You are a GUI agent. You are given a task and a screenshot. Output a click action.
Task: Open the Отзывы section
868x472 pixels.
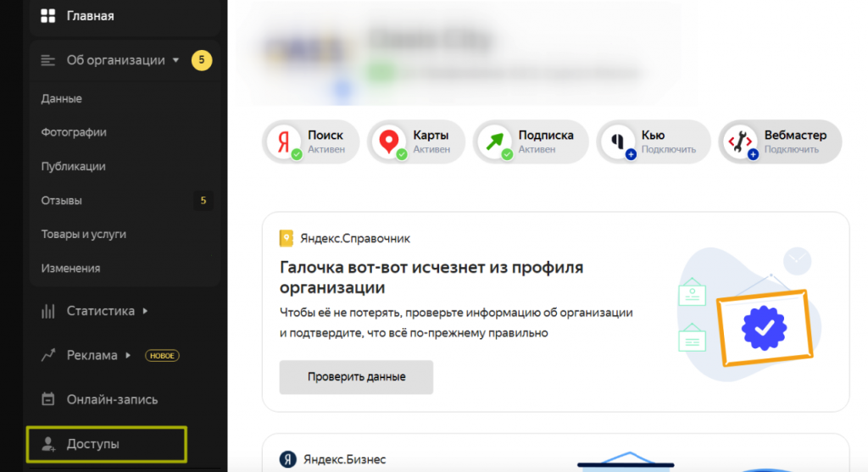pos(61,200)
